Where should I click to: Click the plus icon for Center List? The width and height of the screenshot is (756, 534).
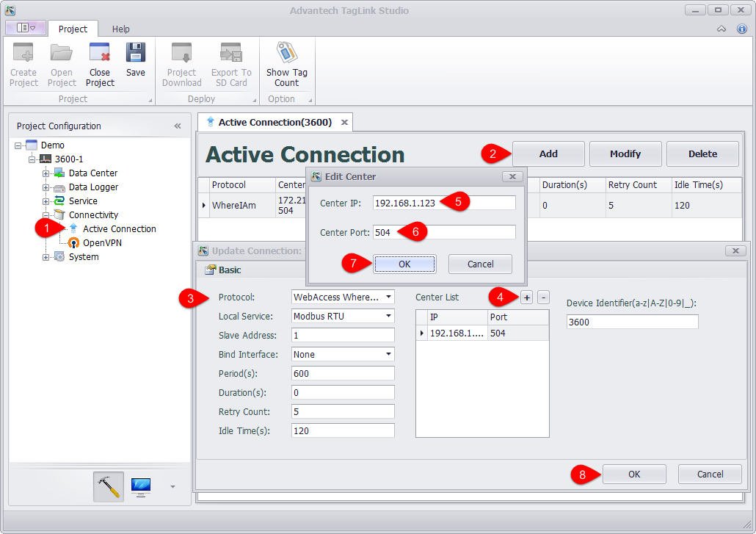tap(527, 297)
